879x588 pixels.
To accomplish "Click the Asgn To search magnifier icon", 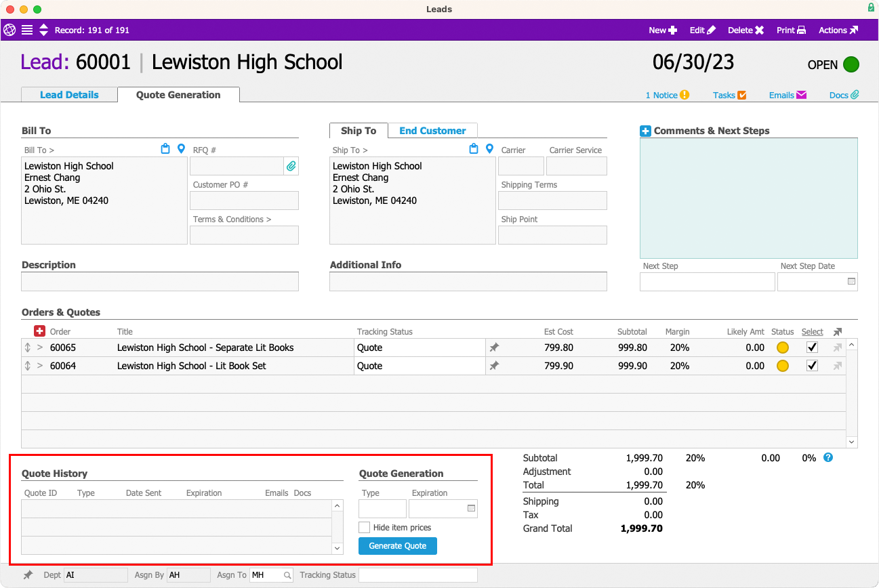I will [x=287, y=575].
